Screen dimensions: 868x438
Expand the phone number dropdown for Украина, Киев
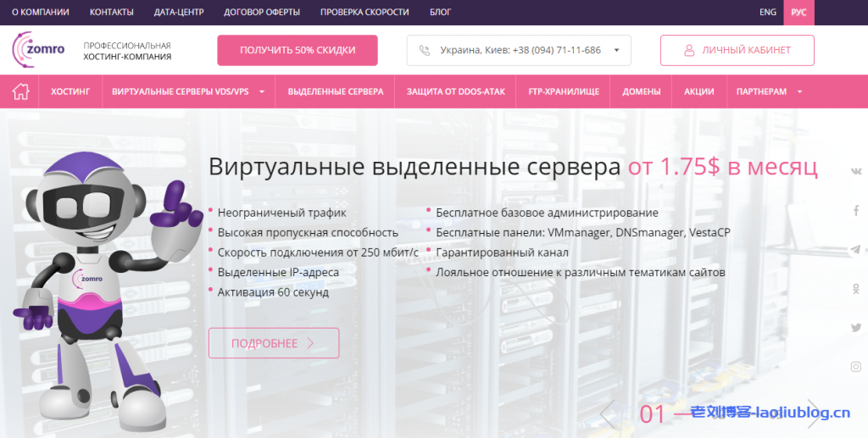[x=616, y=51]
